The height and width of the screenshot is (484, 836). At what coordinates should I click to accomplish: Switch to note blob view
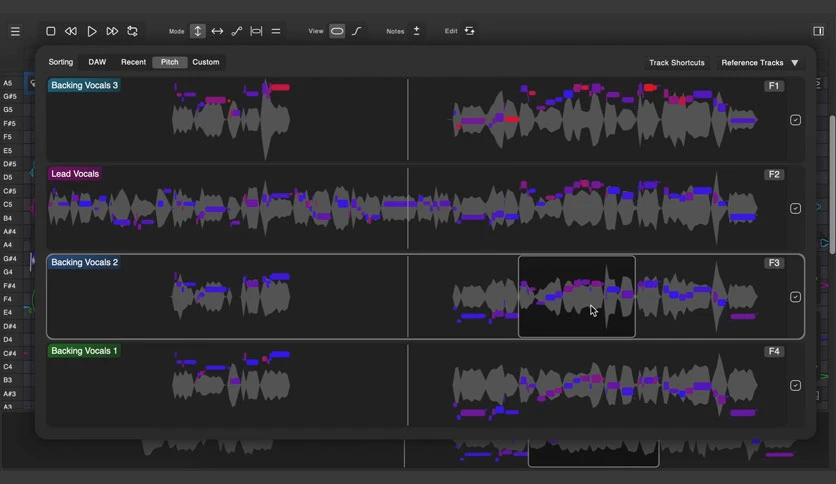pyautogui.click(x=337, y=31)
